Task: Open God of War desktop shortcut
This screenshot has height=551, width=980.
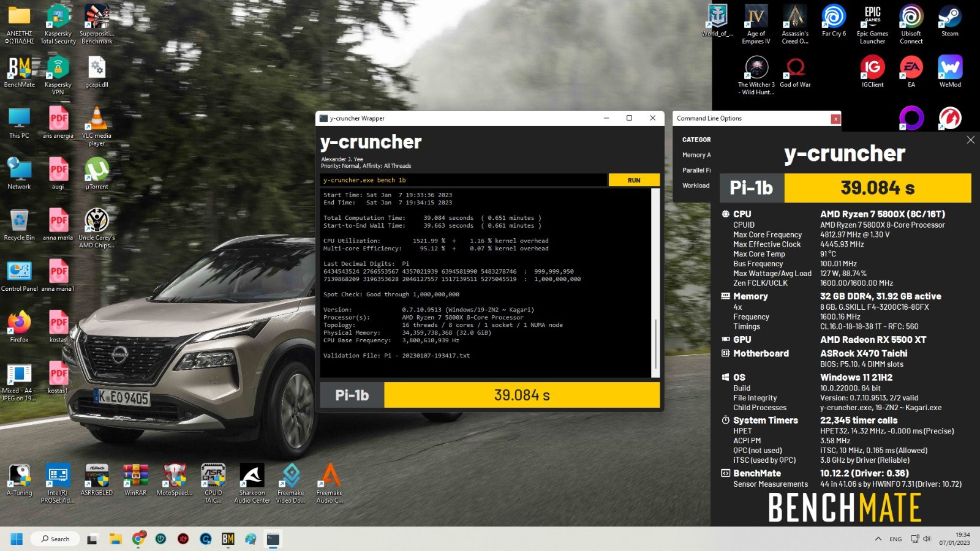Action: (795, 72)
